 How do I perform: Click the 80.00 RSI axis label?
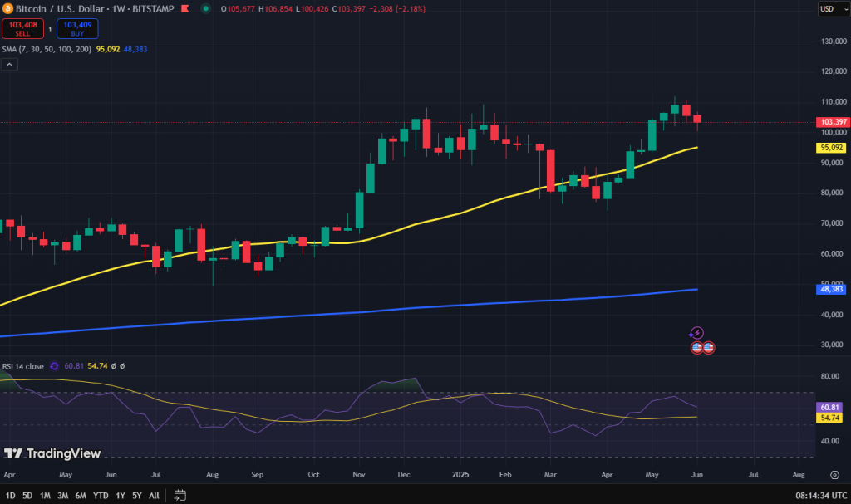830,376
